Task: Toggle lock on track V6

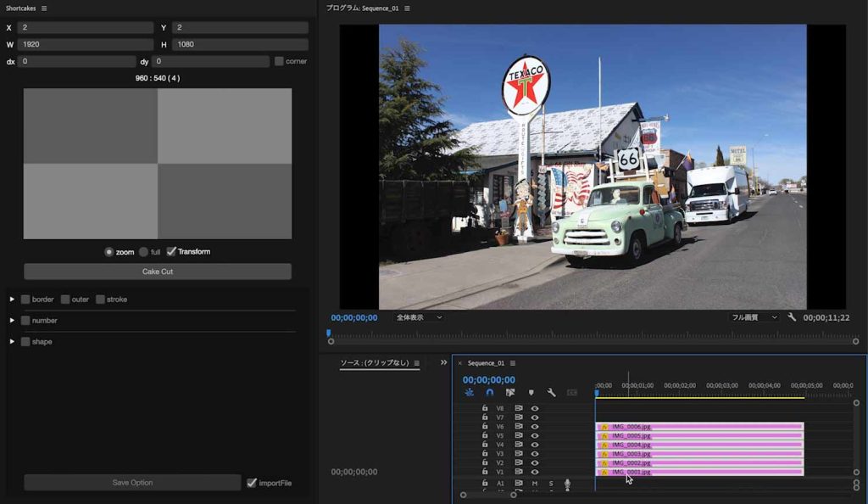Action: point(485,427)
